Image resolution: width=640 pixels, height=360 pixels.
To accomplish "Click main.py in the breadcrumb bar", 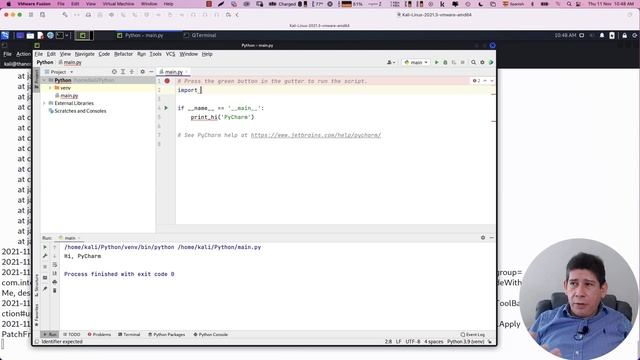I will point(70,62).
